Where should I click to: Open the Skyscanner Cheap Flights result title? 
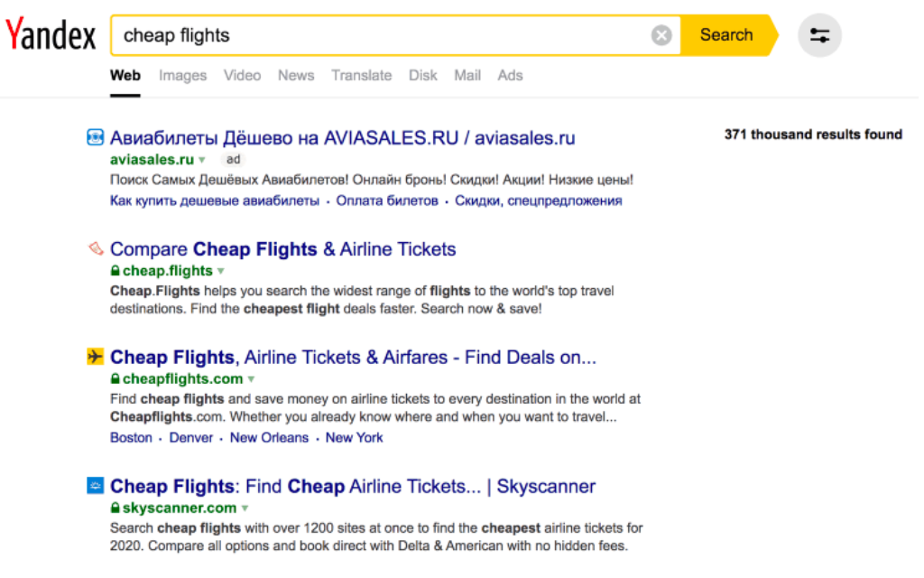352,487
